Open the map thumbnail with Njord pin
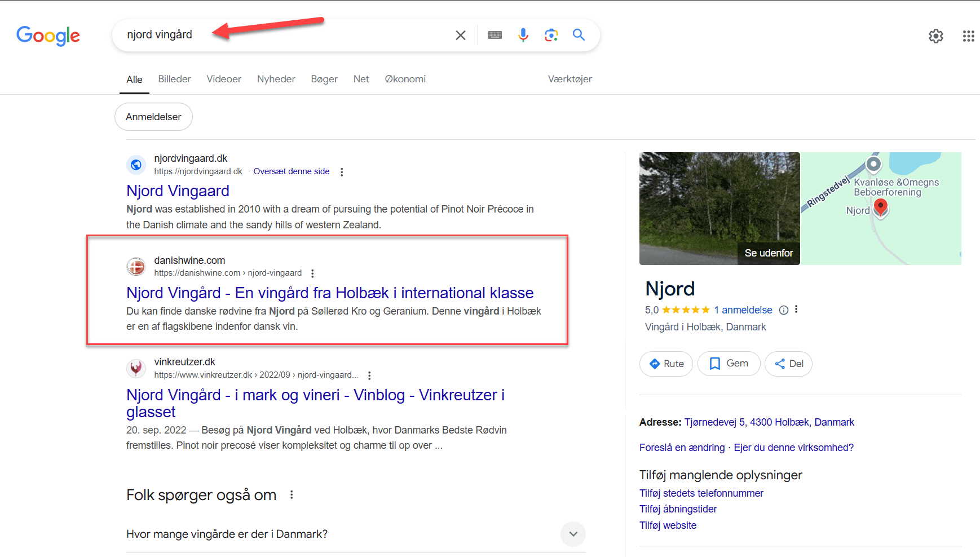This screenshot has width=980, height=557. coord(881,209)
